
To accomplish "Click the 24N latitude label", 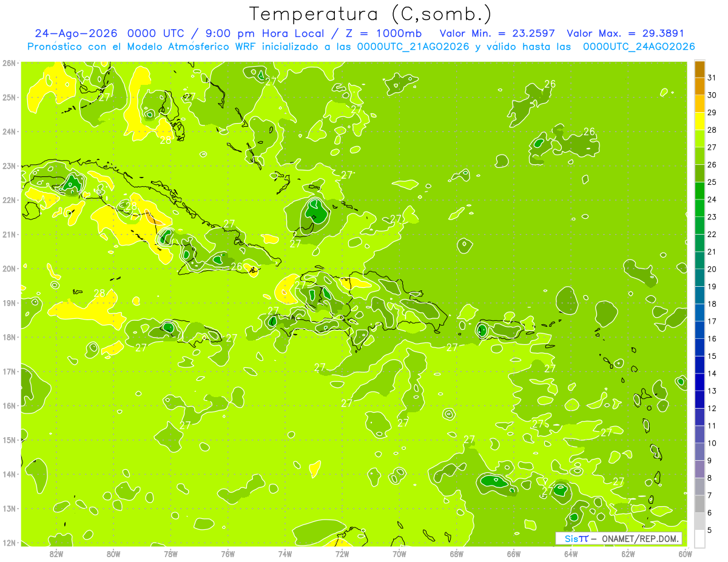I will tap(9, 132).
